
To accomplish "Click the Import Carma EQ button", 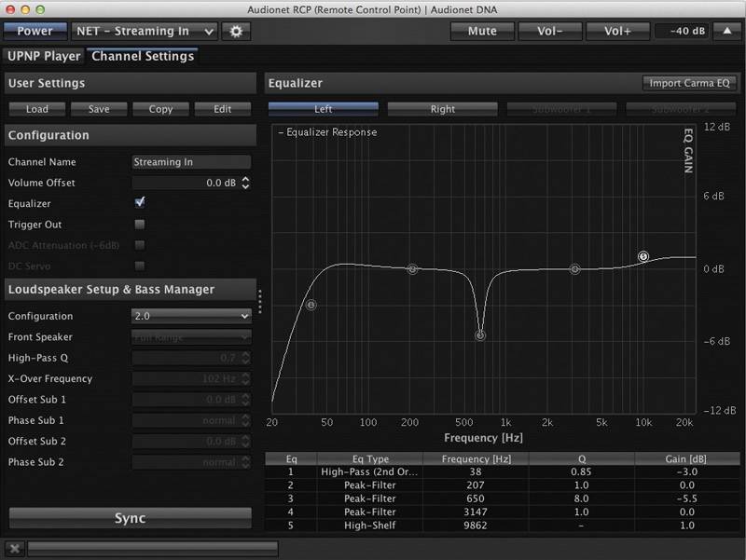I will coord(689,83).
